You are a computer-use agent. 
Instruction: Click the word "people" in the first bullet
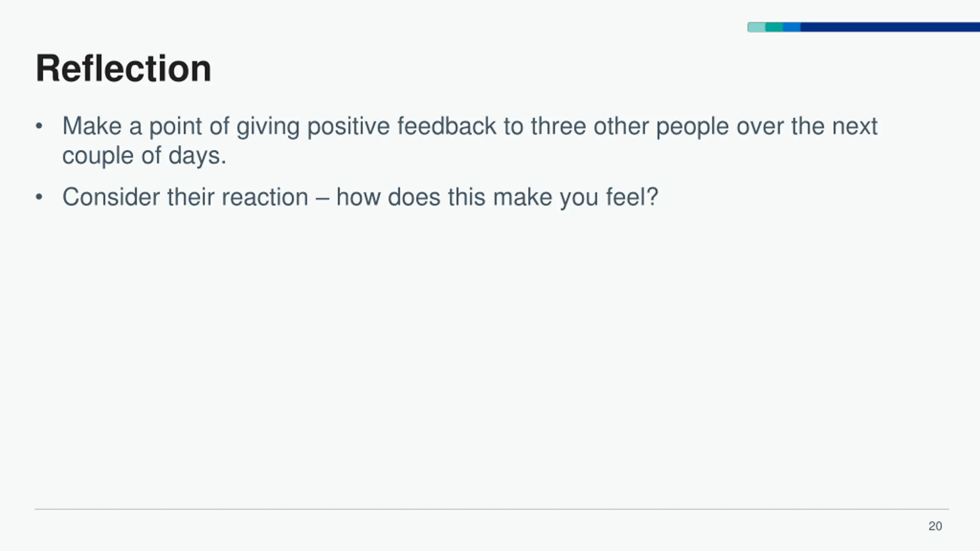tap(692, 127)
